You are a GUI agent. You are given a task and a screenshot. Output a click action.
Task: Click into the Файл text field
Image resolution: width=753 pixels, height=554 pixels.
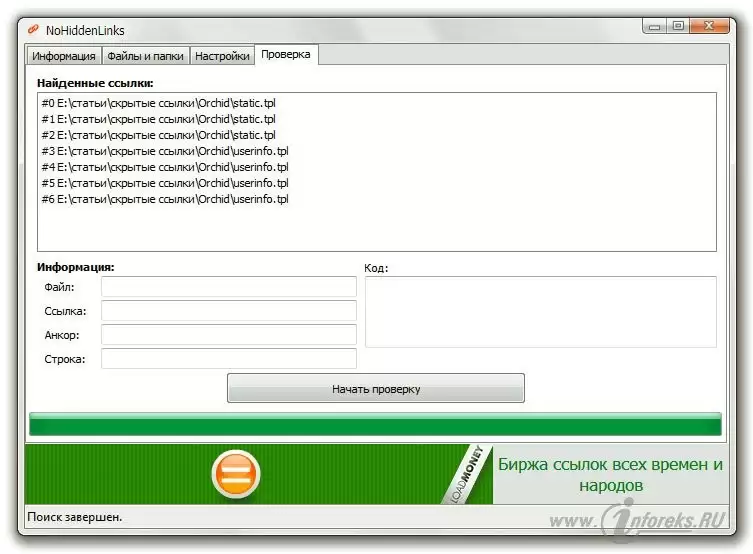click(x=228, y=287)
